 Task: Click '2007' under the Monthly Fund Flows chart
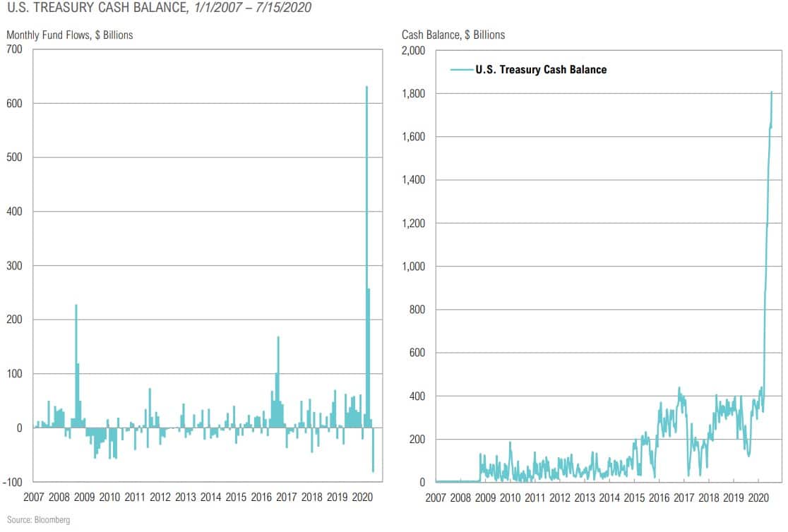pyautogui.click(x=34, y=497)
